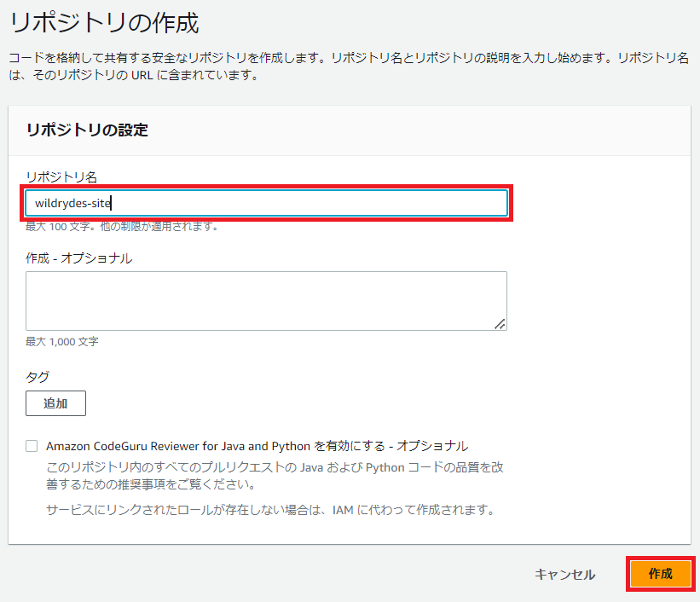Click the リポジトリの作成 page title
Viewport: 700px width, 602px height.
[103, 23]
